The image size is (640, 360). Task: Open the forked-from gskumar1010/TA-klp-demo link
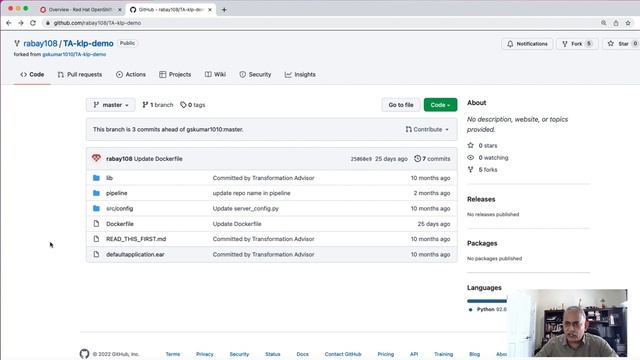[x=74, y=54]
